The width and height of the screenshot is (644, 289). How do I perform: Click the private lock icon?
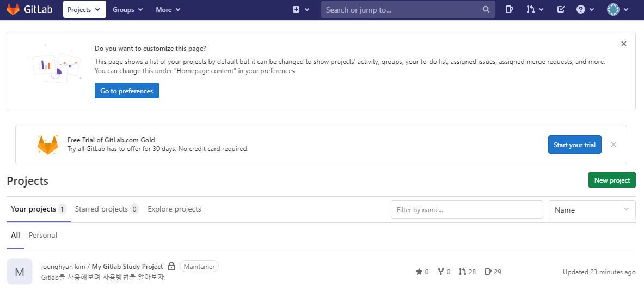171,266
